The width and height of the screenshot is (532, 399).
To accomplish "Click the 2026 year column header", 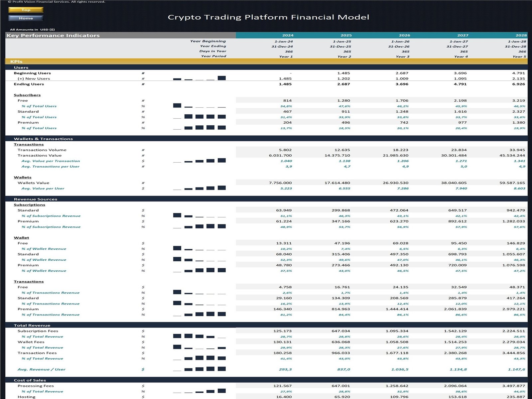I will click(x=404, y=35).
